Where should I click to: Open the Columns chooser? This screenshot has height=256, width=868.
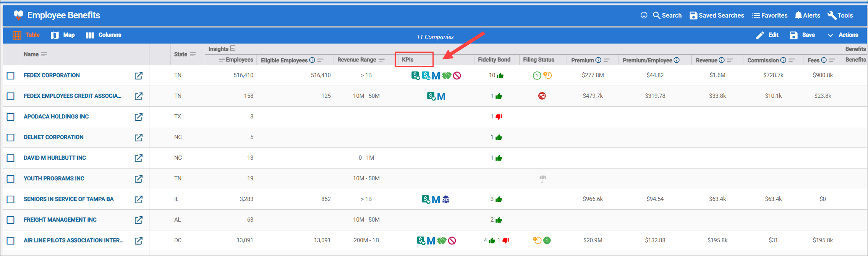click(104, 35)
